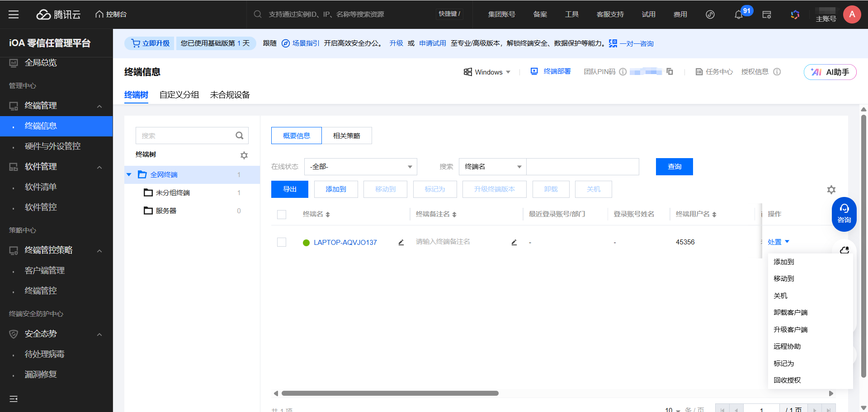Open the 任务中心 task center
The image size is (868, 412).
(714, 71)
